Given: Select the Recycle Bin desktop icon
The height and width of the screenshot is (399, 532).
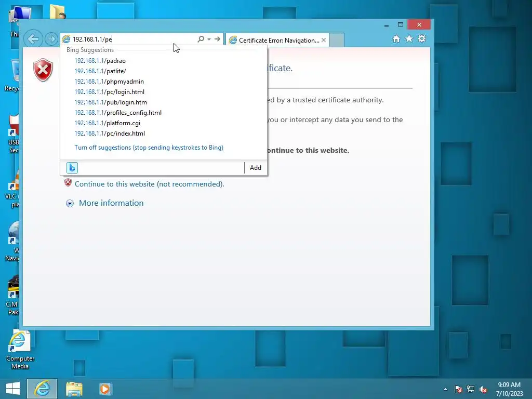Looking at the screenshot, I should coord(12,75).
